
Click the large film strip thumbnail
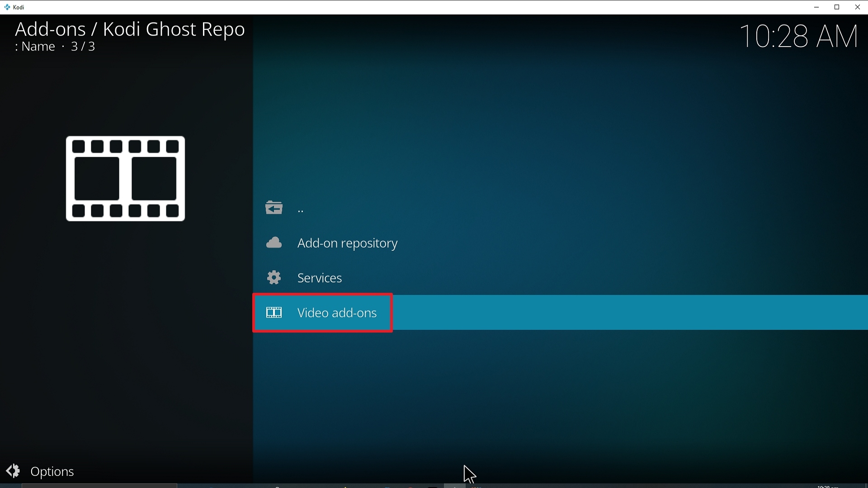(125, 178)
